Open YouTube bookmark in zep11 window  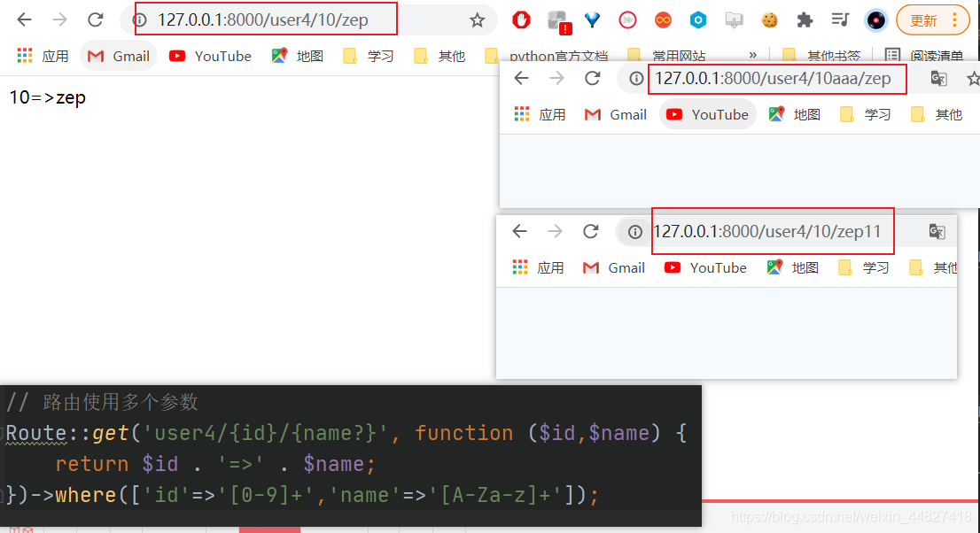(705, 267)
